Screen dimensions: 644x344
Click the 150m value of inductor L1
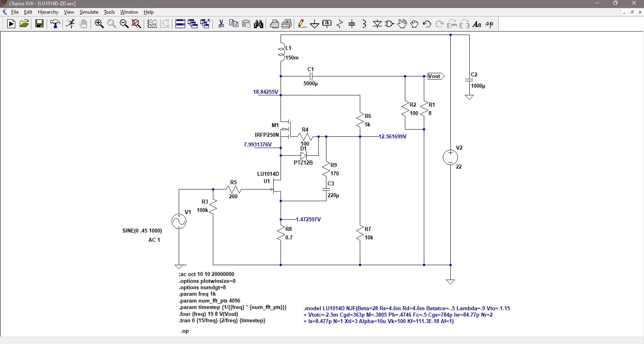click(292, 58)
